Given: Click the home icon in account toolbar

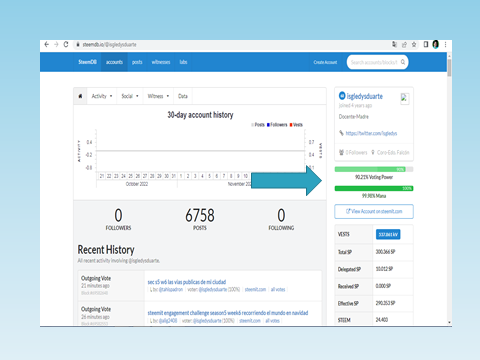Looking at the screenshot, I should [x=80, y=96].
